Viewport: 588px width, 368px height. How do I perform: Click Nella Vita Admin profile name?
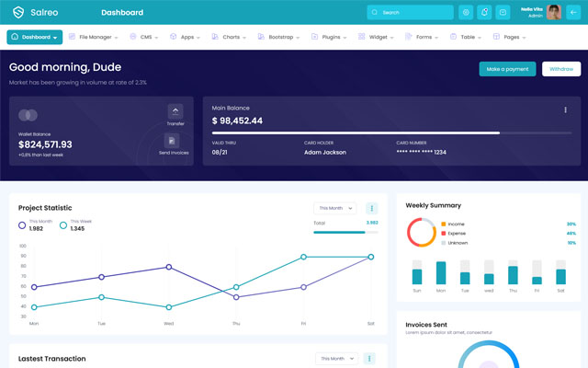(x=531, y=12)
